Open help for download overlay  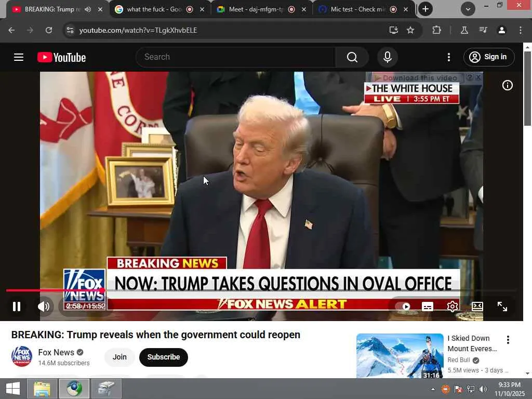pyautogui.click(x=469, y=77)
